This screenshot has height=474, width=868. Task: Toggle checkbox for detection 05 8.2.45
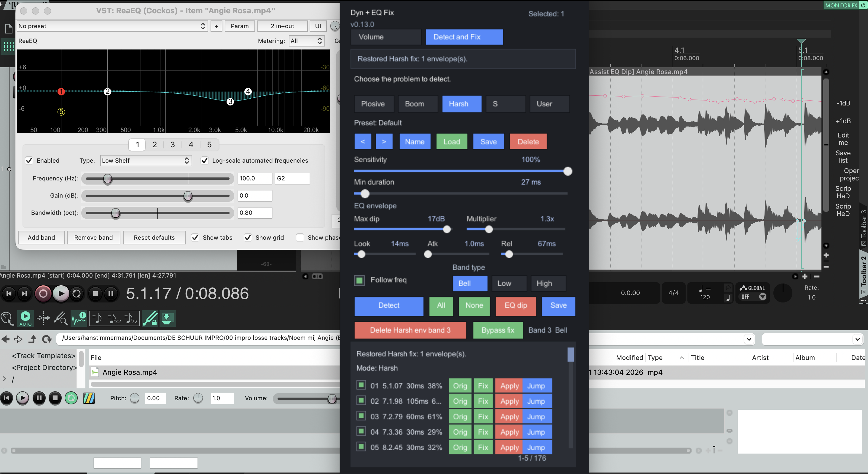[x=361, y=447]
